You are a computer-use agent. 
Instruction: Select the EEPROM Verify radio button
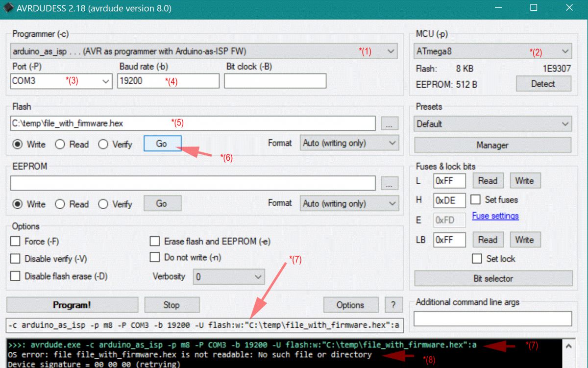103,204
